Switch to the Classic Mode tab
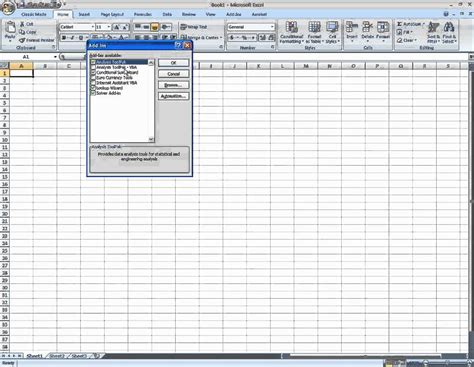 34,14
